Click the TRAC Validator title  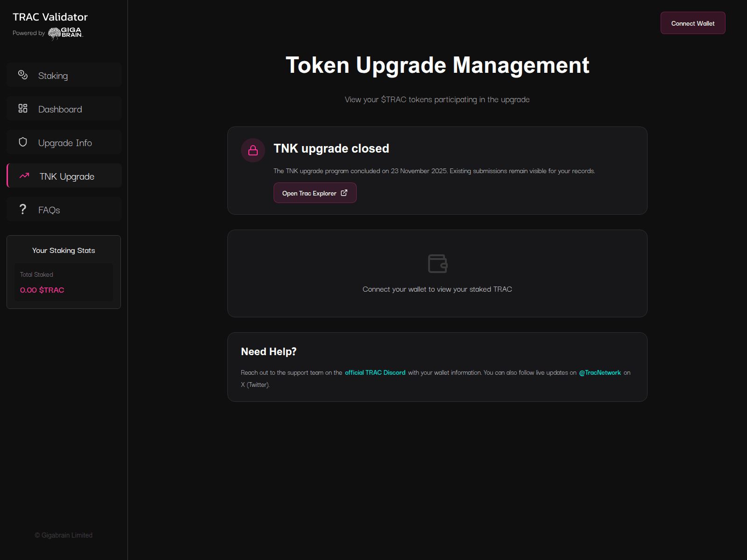pyautogui.click(x=50, y=17)
